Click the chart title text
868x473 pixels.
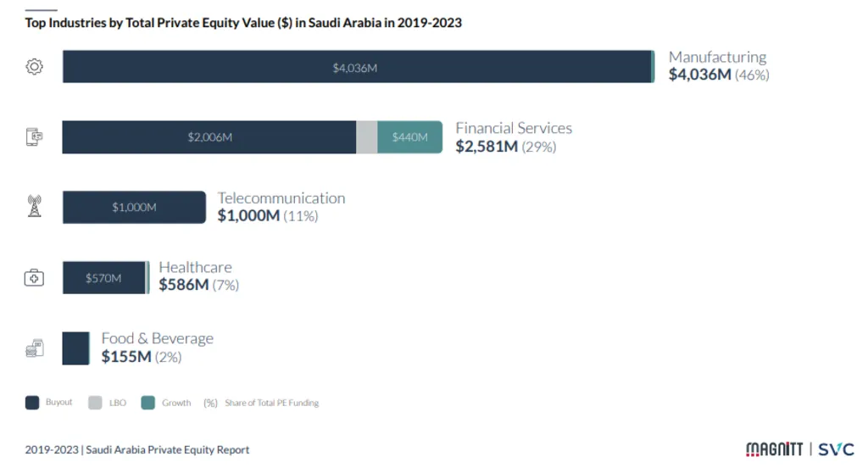(243, 23)
